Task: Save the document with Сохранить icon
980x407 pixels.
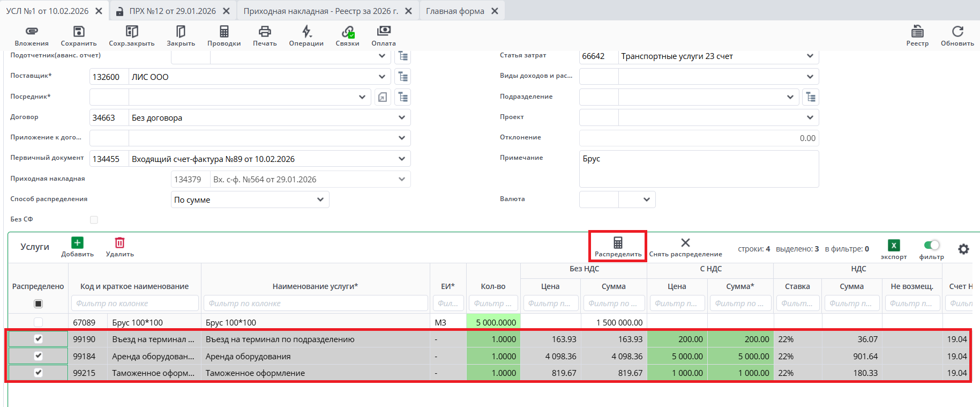Action: [79, 32]
